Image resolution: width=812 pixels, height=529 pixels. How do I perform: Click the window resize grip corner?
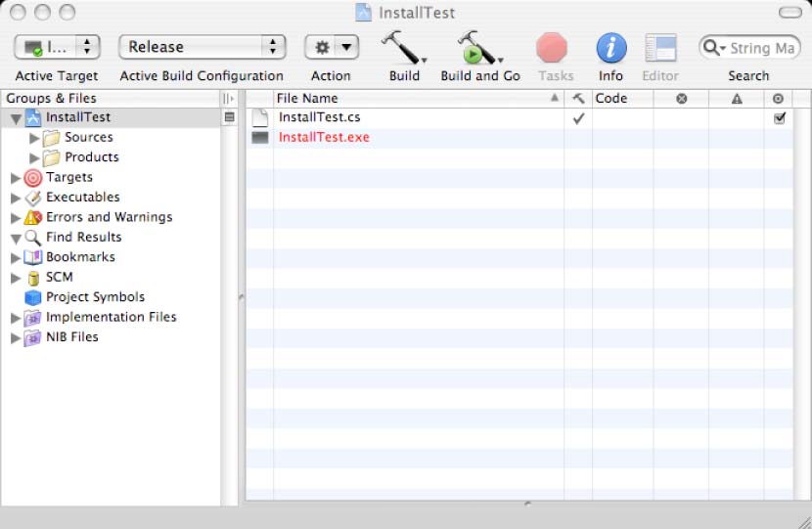point(804,522)
